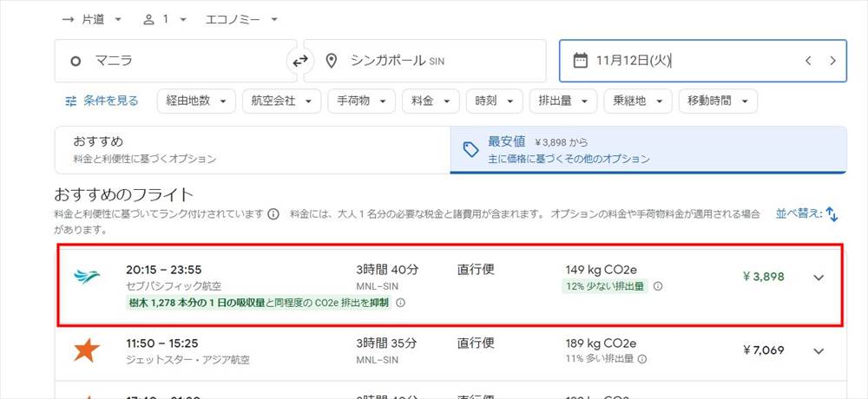Click the Cebu Pacific airline logo
The image size is (868, 399).
(87, 278)
